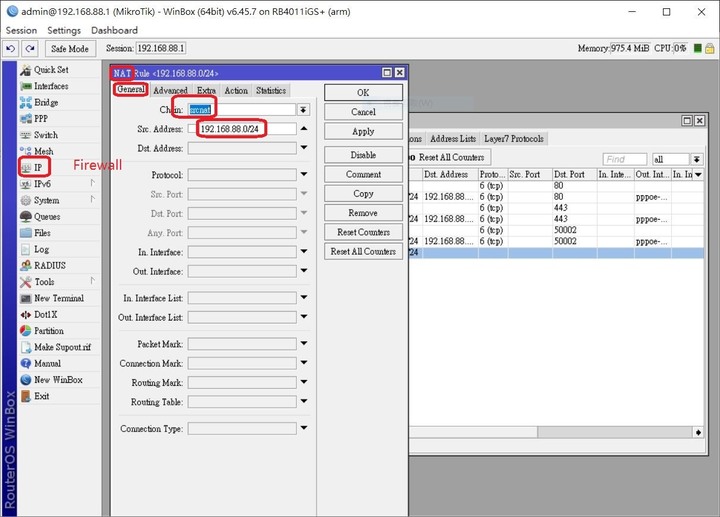The height and width of the screenshot is (517, 720).
Task: Click the undo arrow icon in toolbar
Action: tap(11, 48)
